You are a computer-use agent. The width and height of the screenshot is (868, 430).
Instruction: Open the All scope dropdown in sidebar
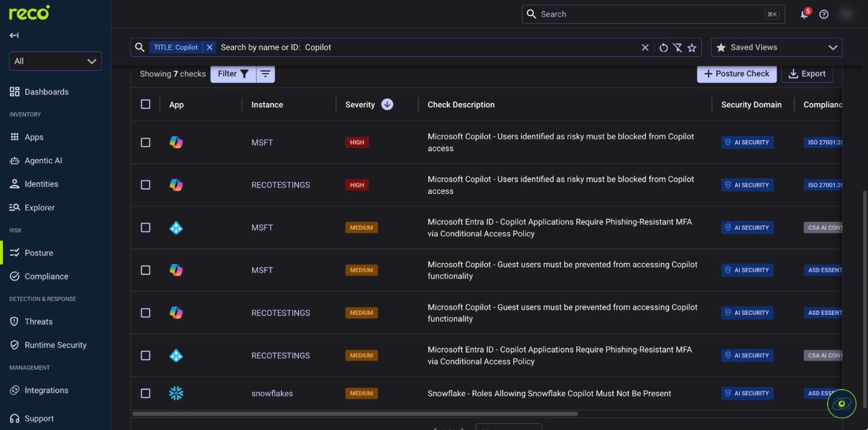55,61
